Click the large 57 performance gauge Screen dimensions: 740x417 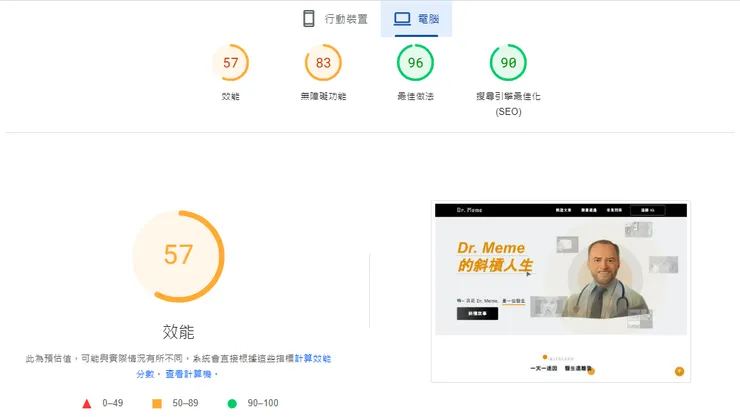(178, 256)
